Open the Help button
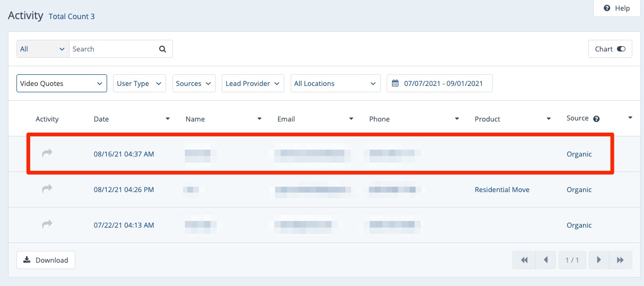Screen dimensions: 644x286 click(617, 8)
